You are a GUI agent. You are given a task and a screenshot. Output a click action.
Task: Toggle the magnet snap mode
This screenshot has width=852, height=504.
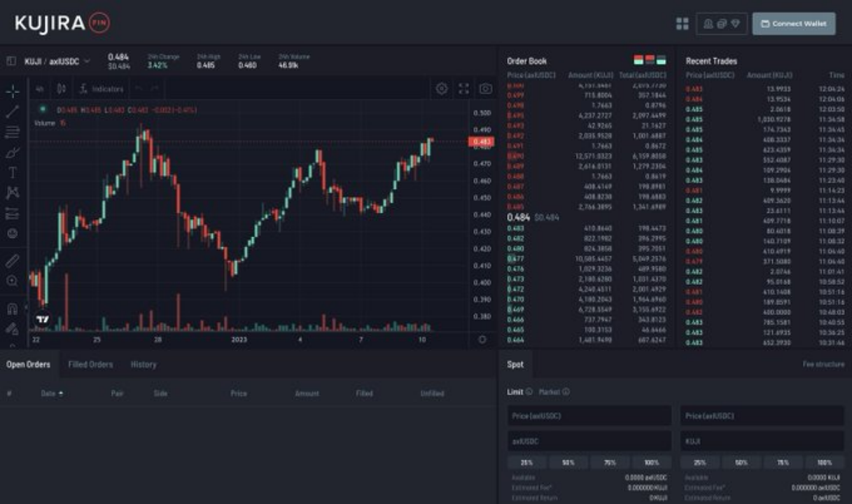(x=12, y=308)
